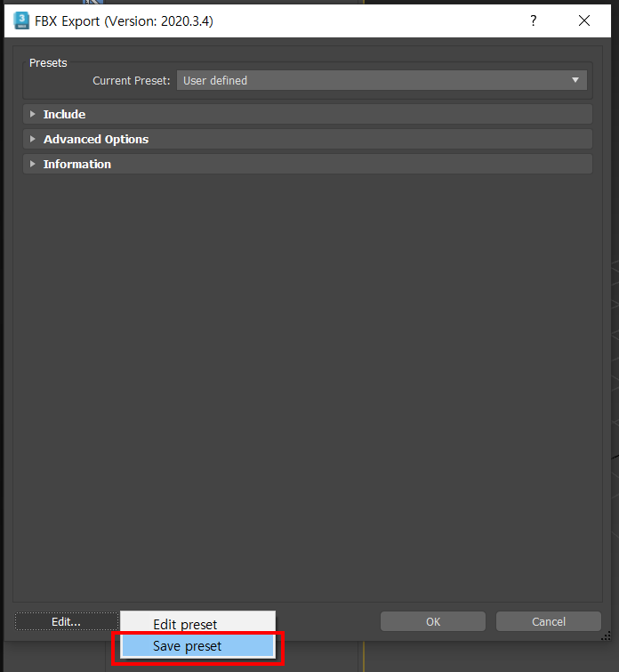The height and width of the screenshot is (672, 619).
Task: Cancel the FBX Export dialog
Action: click(549, 621)
